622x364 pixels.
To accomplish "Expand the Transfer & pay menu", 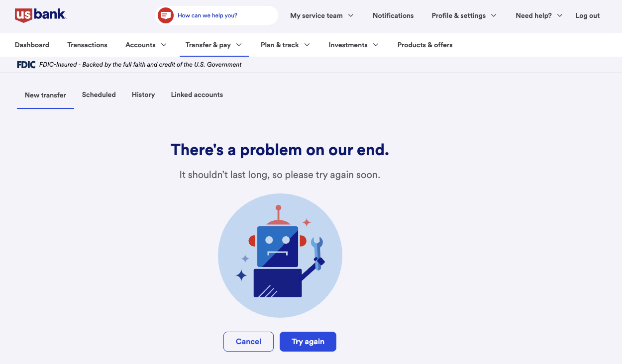I will click(x=213, y=45).
